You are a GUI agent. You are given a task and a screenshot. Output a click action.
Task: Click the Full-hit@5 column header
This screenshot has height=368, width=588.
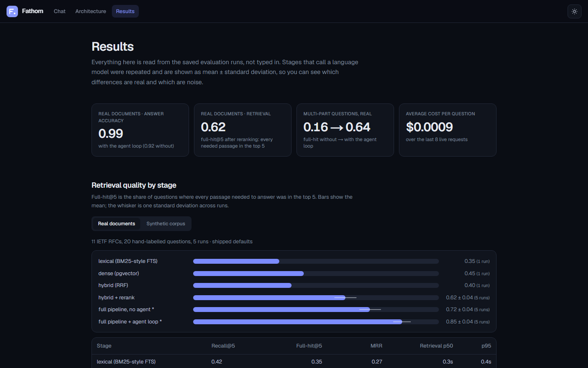pyautogui.click(x=309, y=346)
